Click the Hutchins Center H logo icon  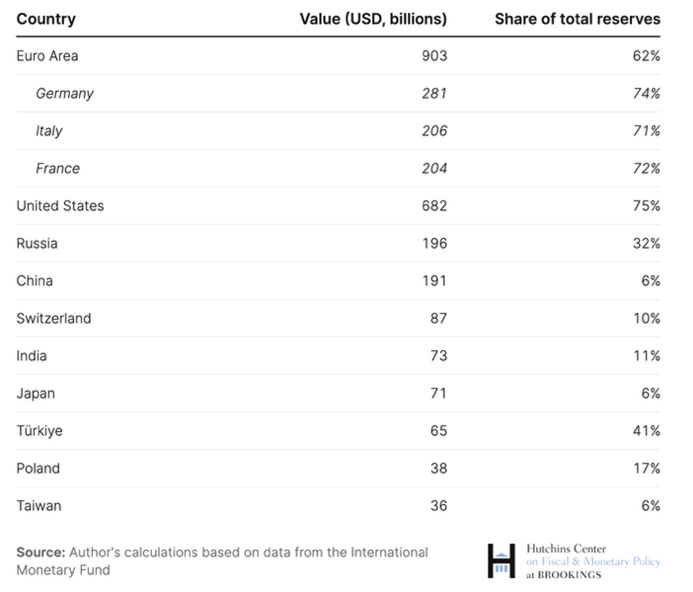click(501, 560)
